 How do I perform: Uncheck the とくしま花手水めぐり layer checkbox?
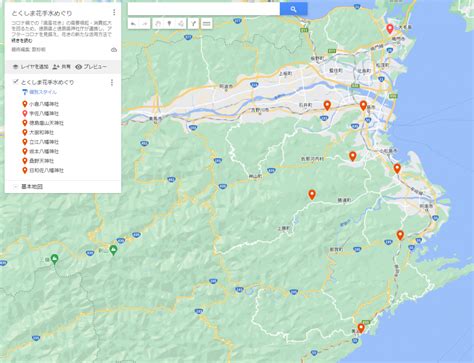pyautogui.click(x=15, y=82)
